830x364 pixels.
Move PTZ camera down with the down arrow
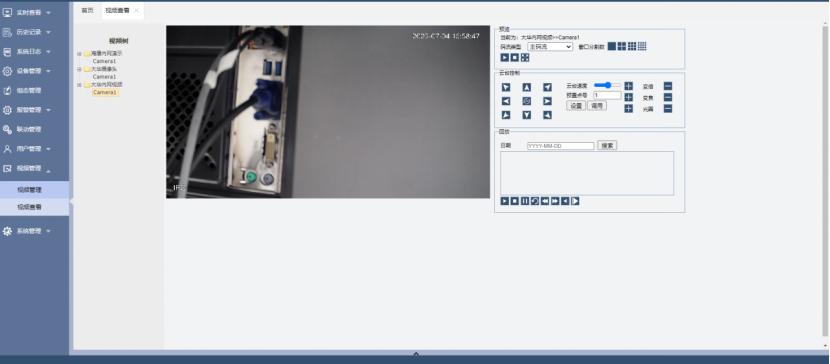pos(527,115)
